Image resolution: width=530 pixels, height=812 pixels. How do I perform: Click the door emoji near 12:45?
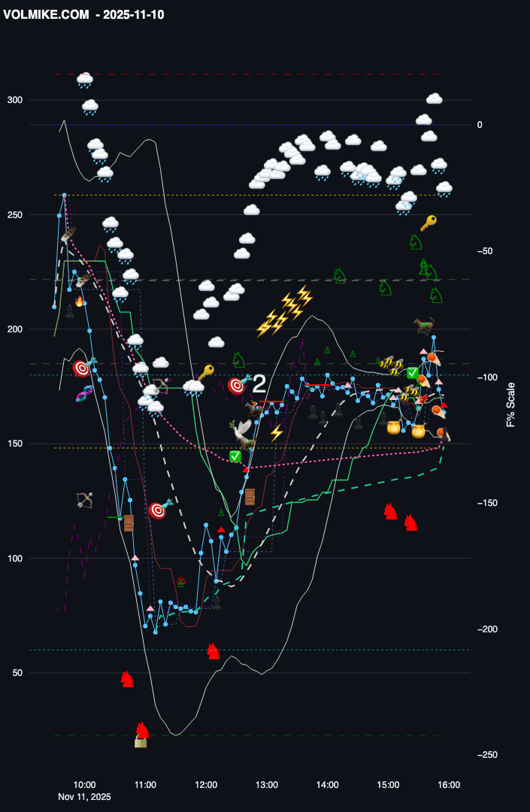coord(250,497)
